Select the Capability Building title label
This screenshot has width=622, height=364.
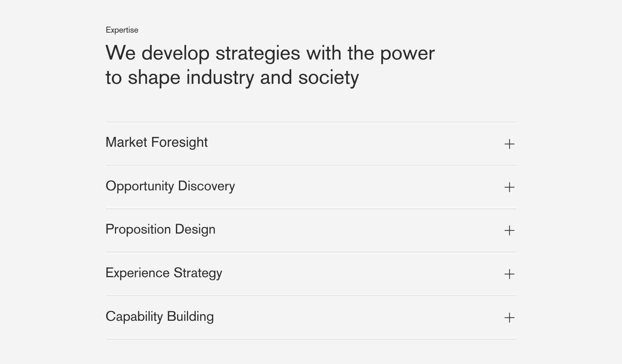click(160, 317)
